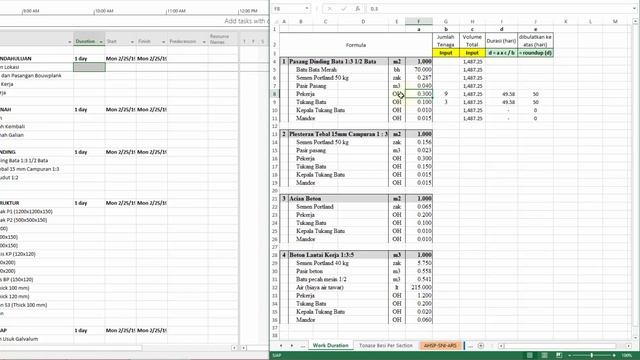Click Excel zoom level 100% indicator

(x=627, y=356)
